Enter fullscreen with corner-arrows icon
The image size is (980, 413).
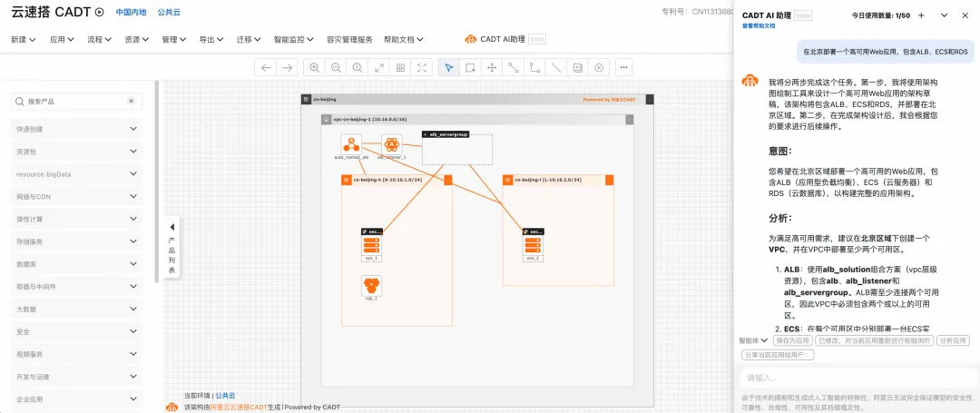422,67
